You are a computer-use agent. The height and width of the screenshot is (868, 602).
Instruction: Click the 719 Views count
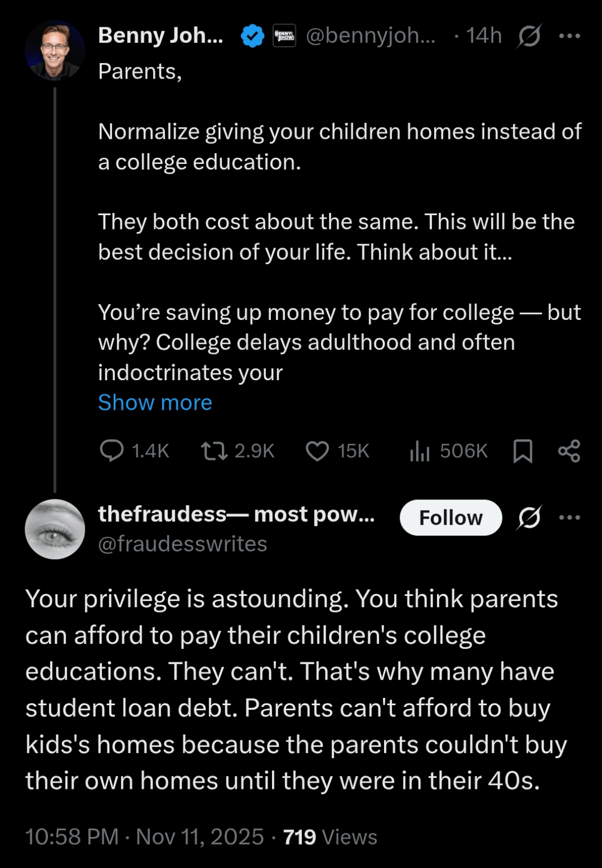pyautogui.click(x=330, y=837)
